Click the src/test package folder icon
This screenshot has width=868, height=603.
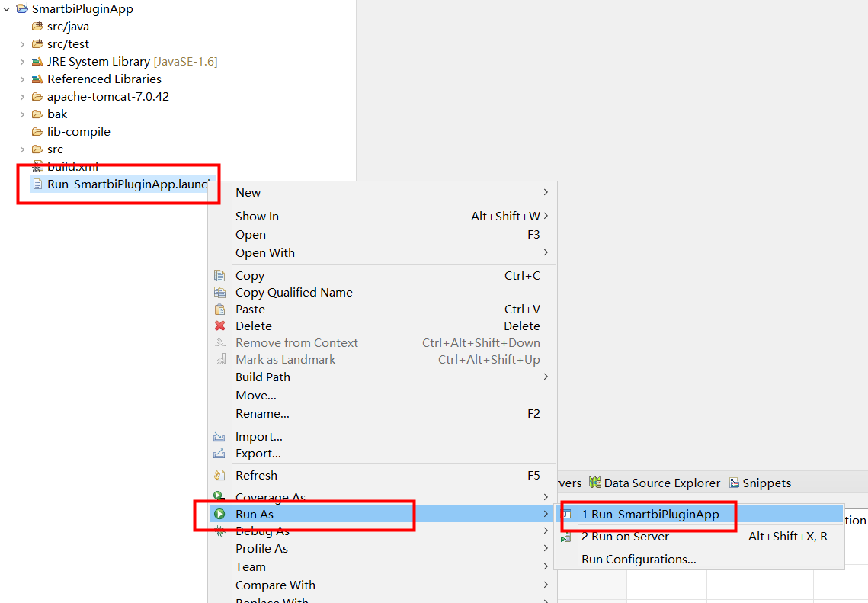coord(37,43)
